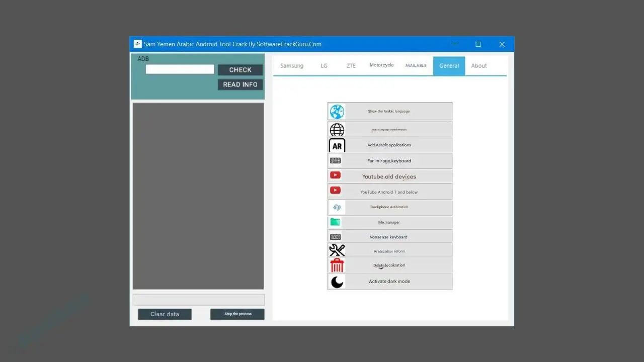Select the General tab
Viewport: 644px width, 362px height.
[x=449, y=66]
